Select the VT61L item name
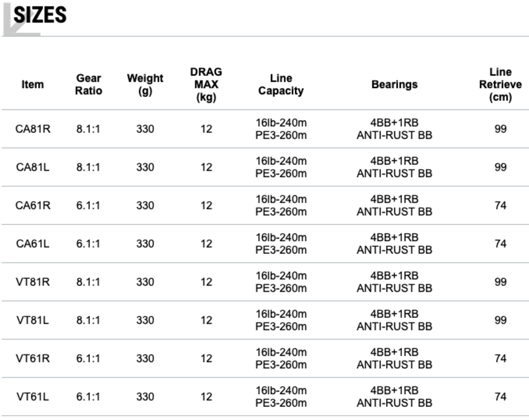529x420 pixels. [33, 397]
